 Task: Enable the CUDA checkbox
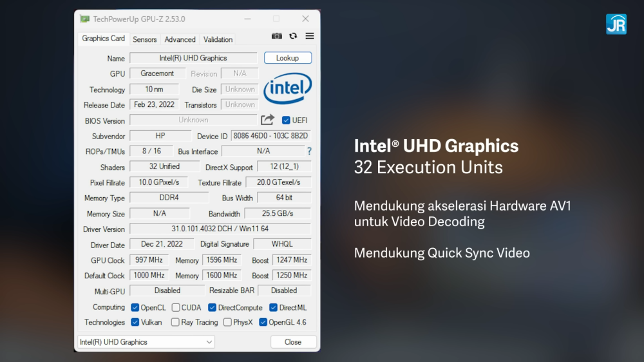pos(176,307)
